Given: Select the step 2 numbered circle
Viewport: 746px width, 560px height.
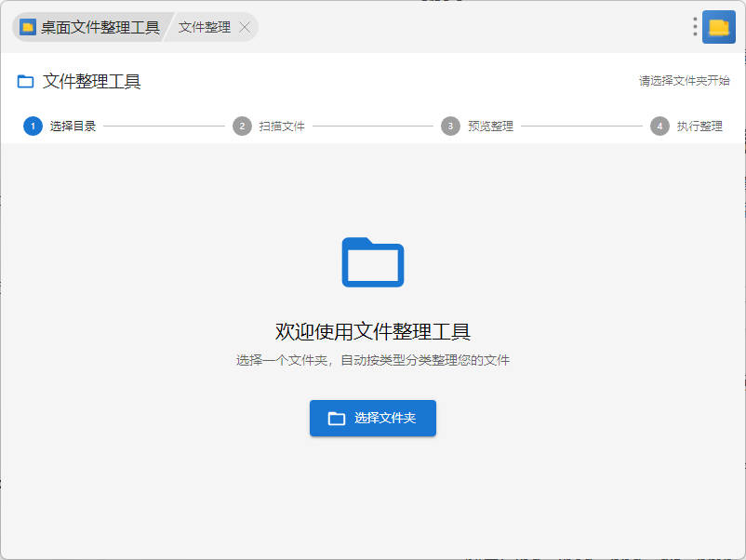Looking at the screenshot, I should tap(242, 127).
